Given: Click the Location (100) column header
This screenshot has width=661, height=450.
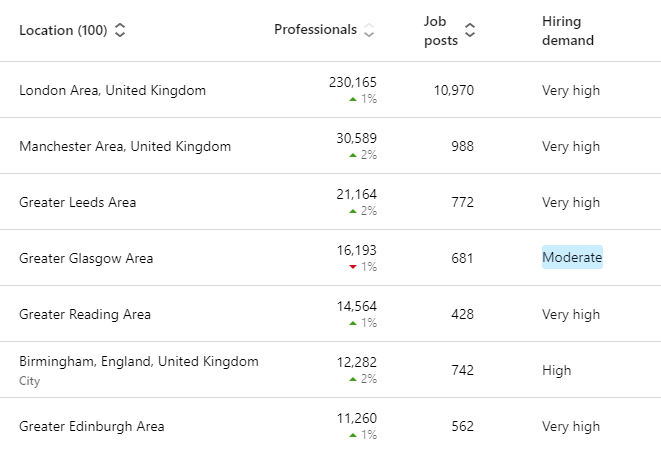Looking at the screenshot, I should pos(63,30).
